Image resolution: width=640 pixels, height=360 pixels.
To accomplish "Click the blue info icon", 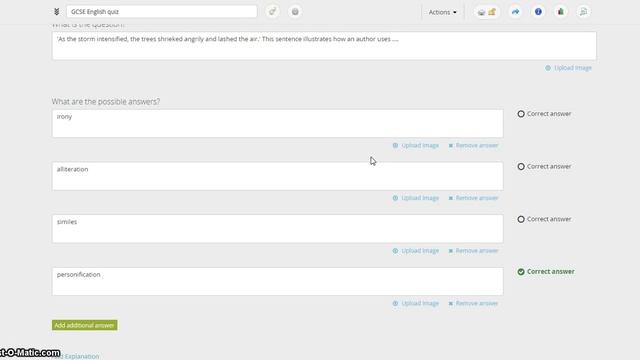I will pos(538,12).
